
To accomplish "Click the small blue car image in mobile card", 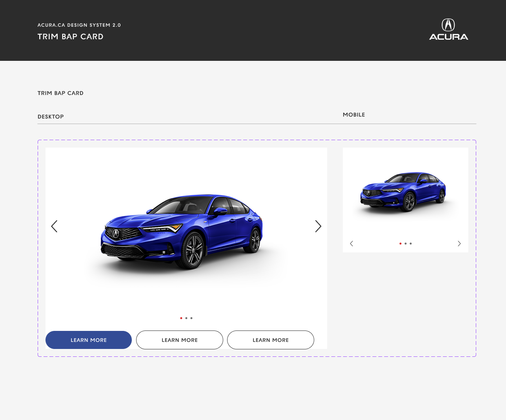I will (x=403, y=192).
